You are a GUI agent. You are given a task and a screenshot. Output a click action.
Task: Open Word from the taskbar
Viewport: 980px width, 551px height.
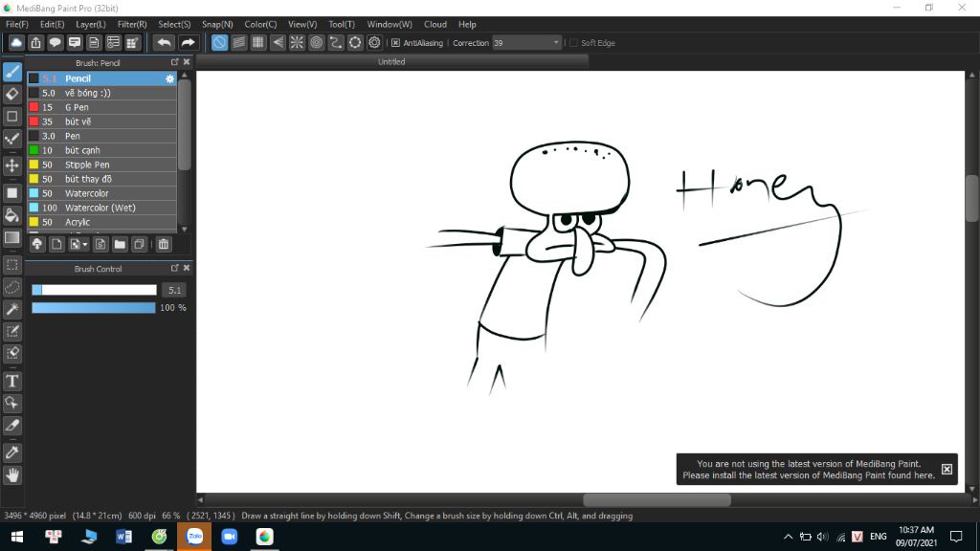123,537
